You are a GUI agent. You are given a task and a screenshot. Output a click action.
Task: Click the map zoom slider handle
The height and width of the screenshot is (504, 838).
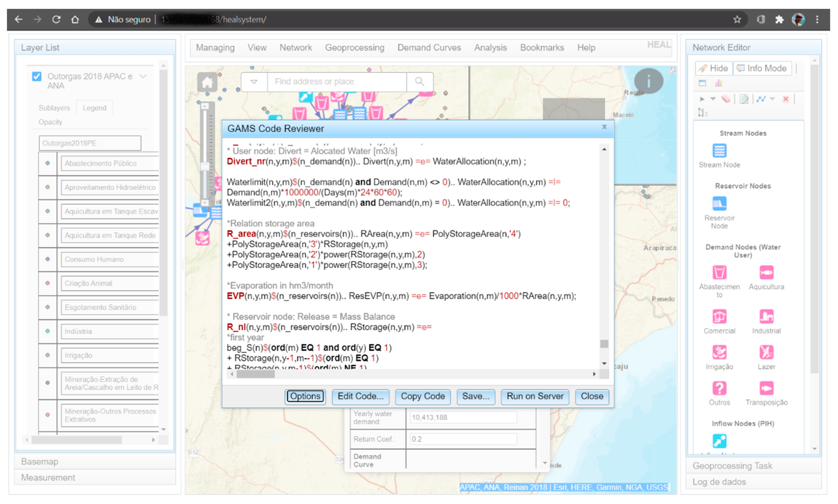click(x=205, y=167)
